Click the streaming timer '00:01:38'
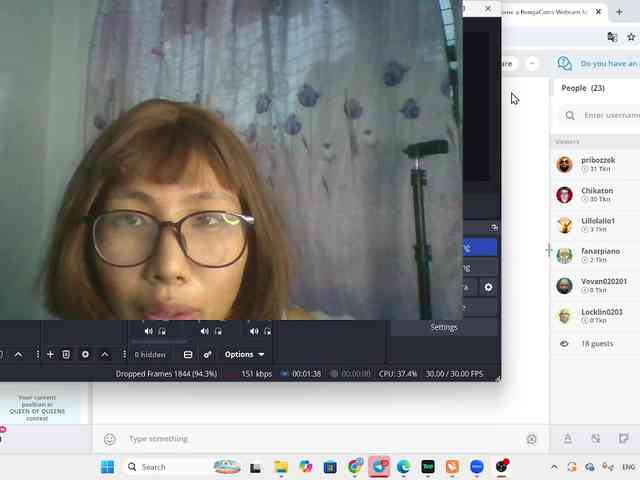The width and height of the screenshot is (640, 480). coord(307,374)
